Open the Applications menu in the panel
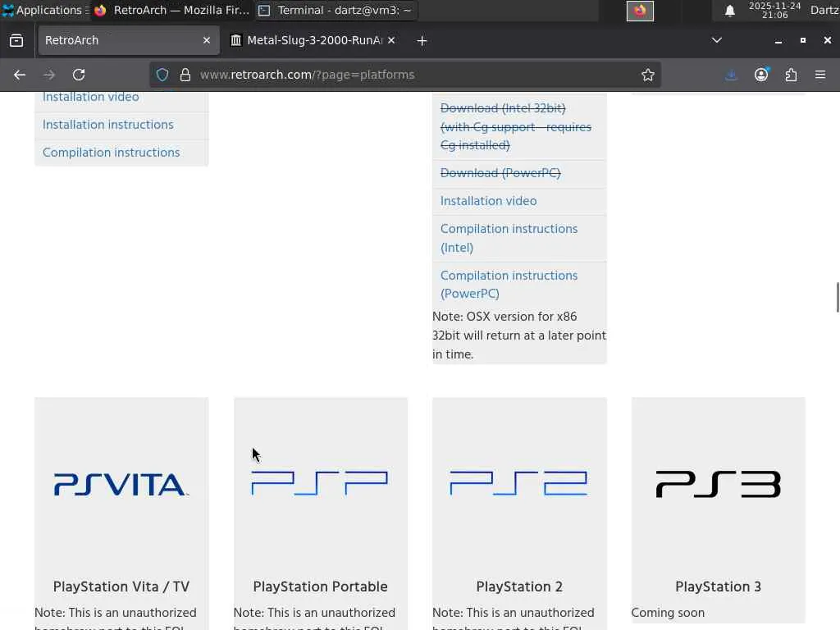The image size is (840, 630). click(x=45, y=10)
